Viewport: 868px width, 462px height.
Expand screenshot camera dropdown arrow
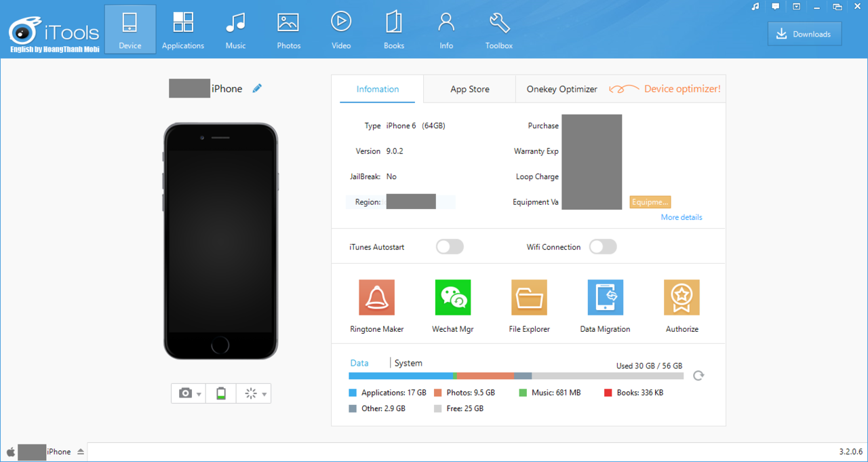(199, 394)
